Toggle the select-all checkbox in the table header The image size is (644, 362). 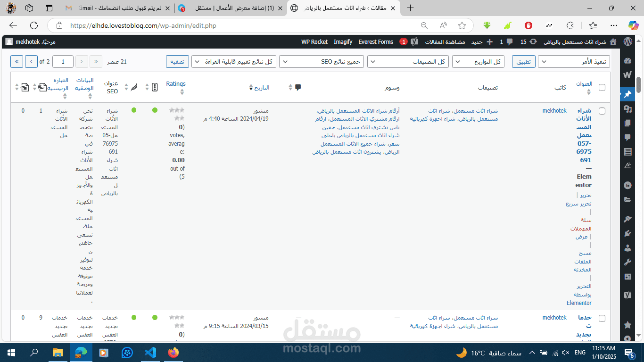click(x=602, y=87)
